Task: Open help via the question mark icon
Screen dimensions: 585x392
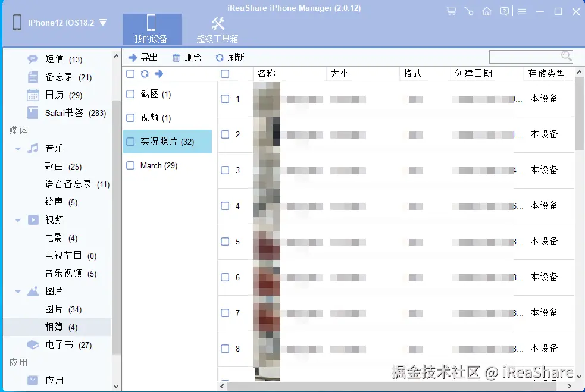Action: [x=504, y=11]
